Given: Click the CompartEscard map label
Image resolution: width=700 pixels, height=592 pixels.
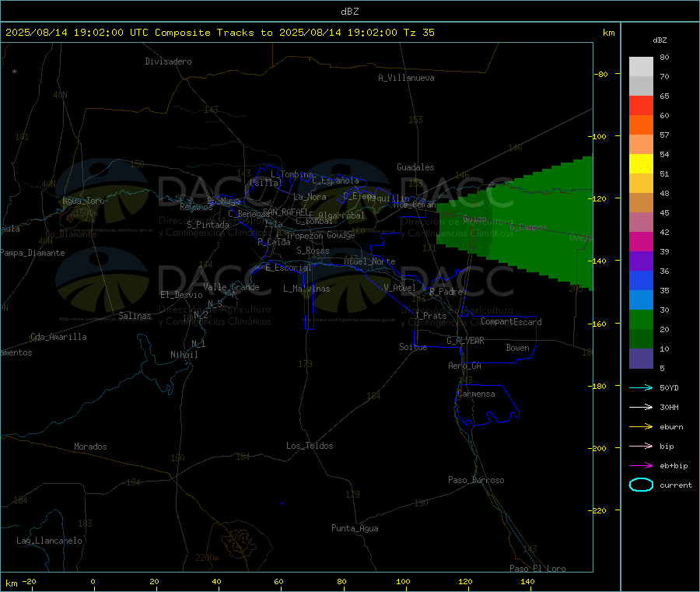Looking at the screenshot, I should 511,322.
